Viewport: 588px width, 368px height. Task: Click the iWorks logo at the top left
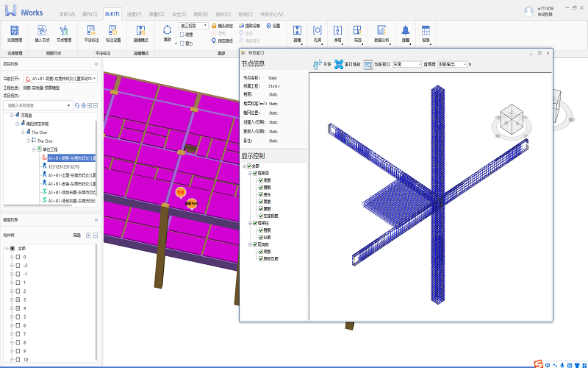(24, 11)
